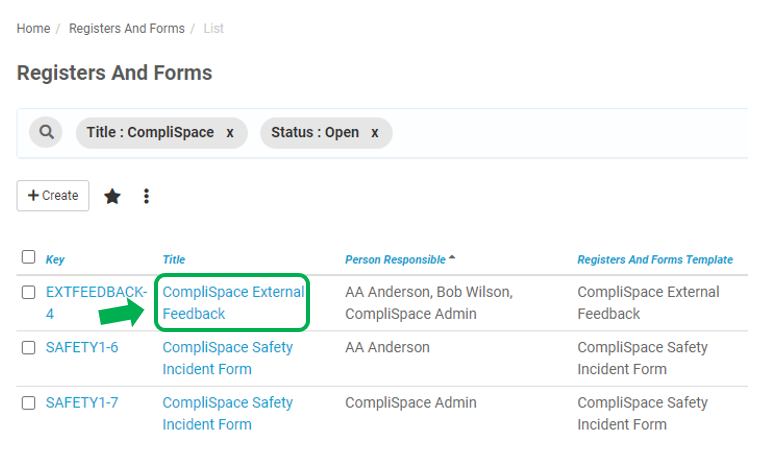Check the SAFETY1-6 row checkbox
This screenshot has height=449, width=767.
(28, 347)
